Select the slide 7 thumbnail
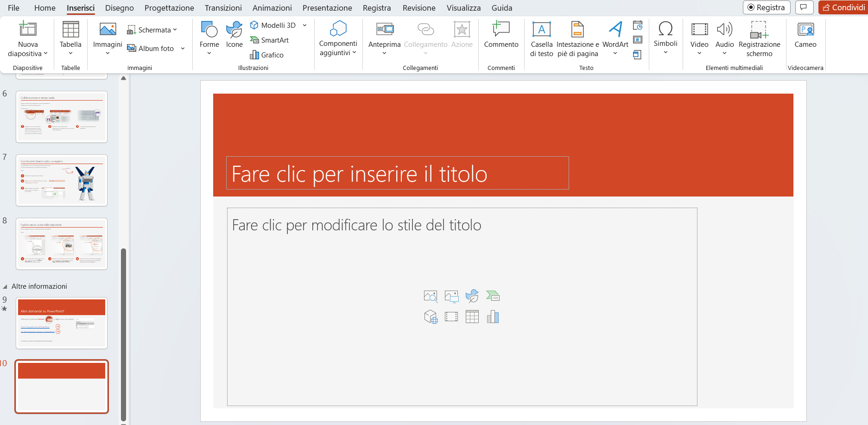The width and height of the screenshot is (868, 425). pyautogui.click(x=62, y=180)
